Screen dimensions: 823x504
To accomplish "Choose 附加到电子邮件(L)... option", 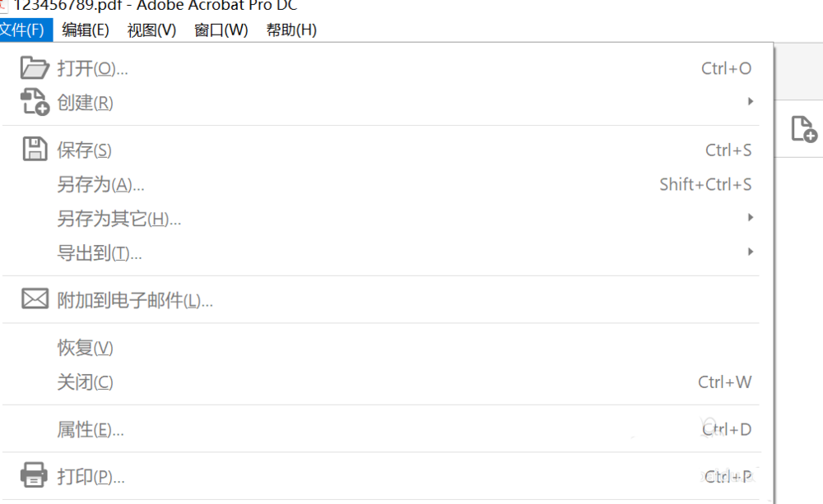I will (135, 300).
